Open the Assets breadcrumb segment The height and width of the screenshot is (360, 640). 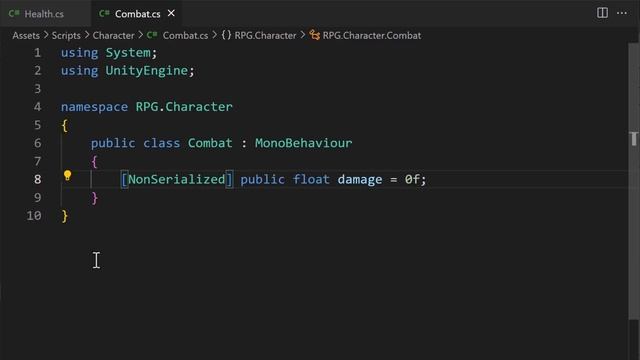(x=26, y=36)
